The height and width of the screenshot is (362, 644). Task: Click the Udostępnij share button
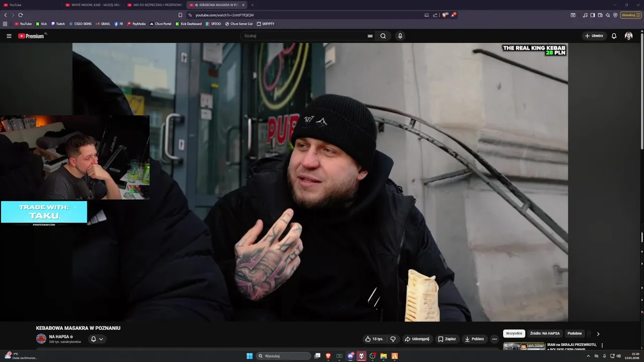pyautogui.click(x=417, y=339)
